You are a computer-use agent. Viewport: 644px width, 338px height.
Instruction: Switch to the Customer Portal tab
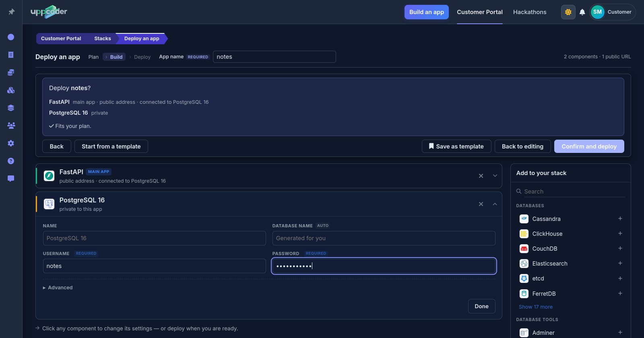[480, 12]
